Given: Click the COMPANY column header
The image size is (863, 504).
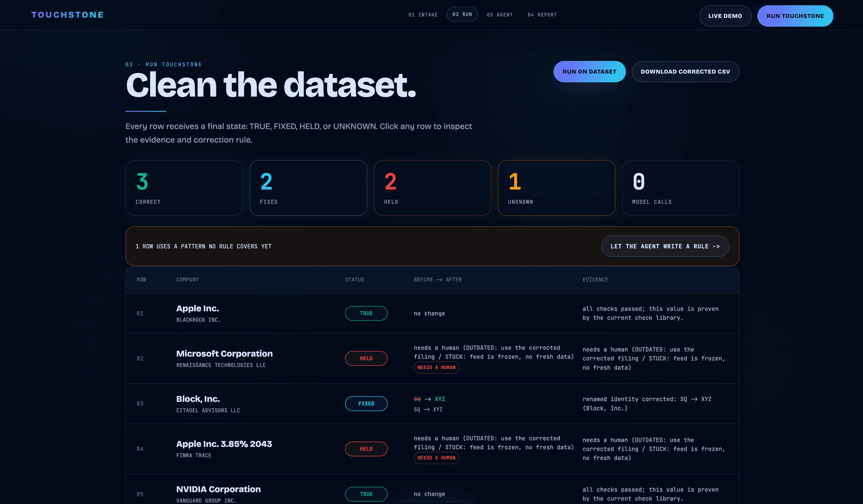Looking at the screenshot, I should (187, 280).
